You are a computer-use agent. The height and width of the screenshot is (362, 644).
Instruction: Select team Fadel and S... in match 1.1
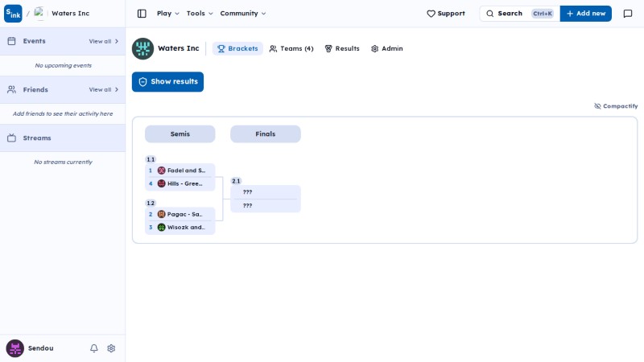(180, 171)
